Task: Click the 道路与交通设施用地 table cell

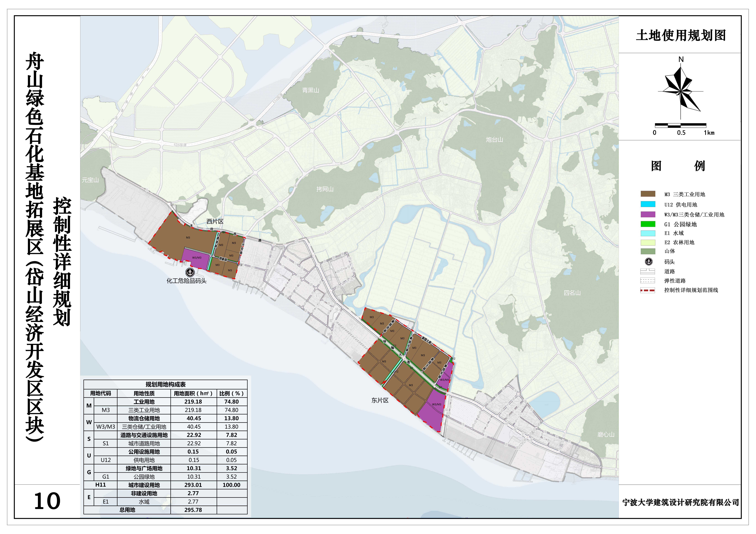Action: tap(144, 435)
